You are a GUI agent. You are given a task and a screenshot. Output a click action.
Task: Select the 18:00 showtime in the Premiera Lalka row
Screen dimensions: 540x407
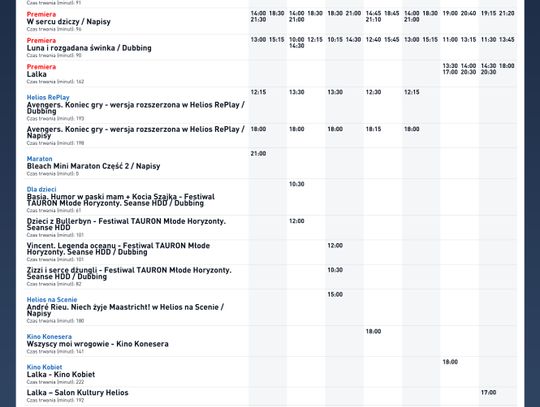[x=507, y=66]
